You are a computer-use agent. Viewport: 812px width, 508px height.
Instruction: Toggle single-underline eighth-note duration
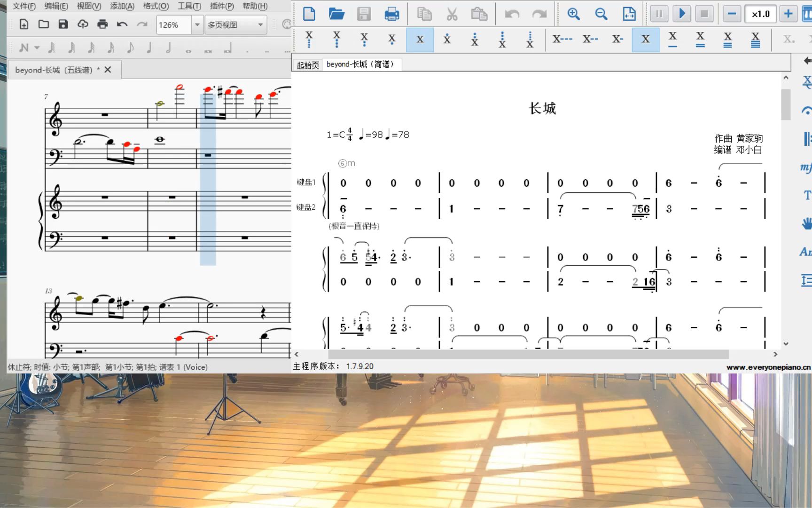click(x=673, y=40)
